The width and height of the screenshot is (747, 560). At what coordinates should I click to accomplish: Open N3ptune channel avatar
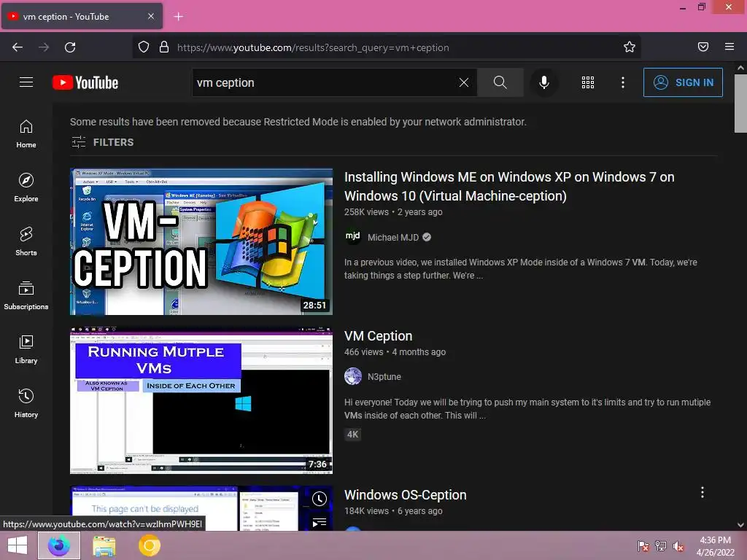click(x=353, y=377)
